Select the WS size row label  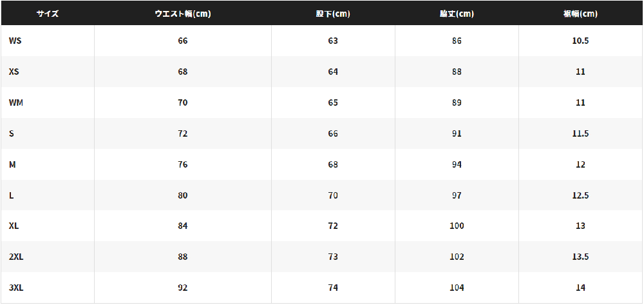coord(15,41)
